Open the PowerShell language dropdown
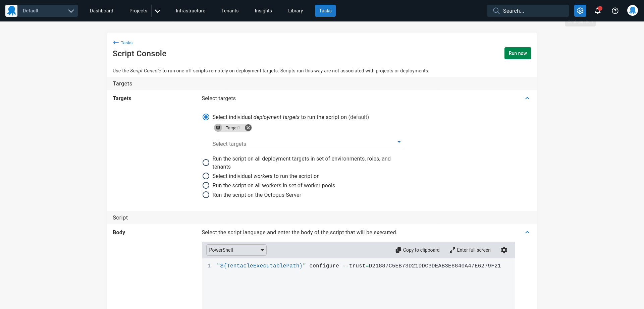This screenshot has height=309, width=644. [x=236, y=250]
